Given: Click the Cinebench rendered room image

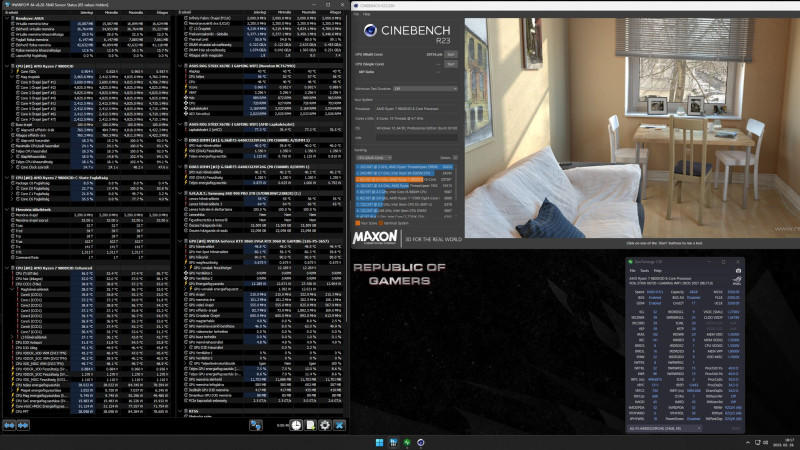Looking at the screenshot, I should coord(632,128).
